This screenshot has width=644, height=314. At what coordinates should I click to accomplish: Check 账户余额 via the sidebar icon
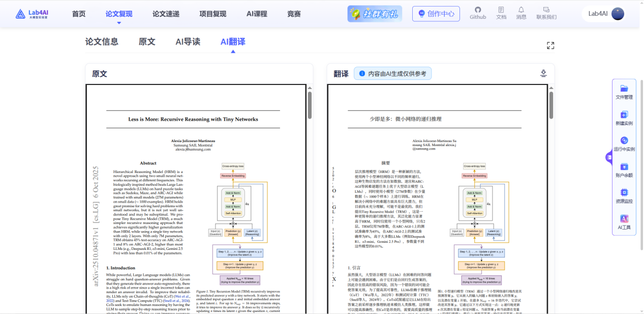tap(624, 169)
